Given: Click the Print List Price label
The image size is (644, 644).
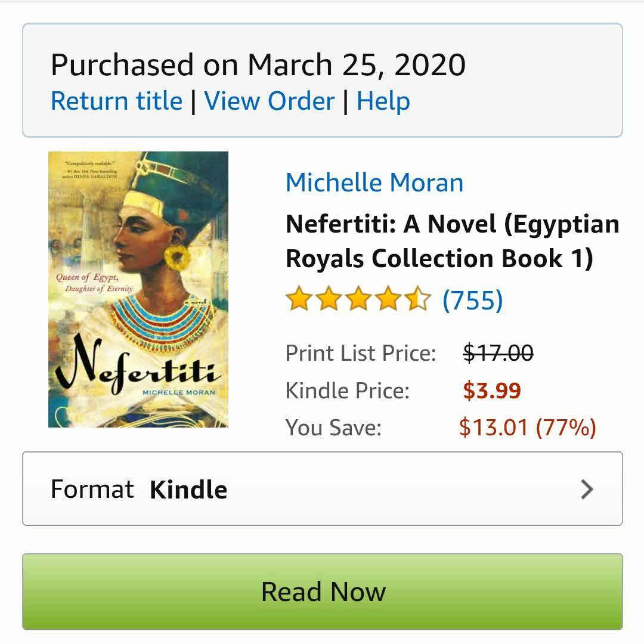Looking at the screenshot, I should (x=361, y=353).
